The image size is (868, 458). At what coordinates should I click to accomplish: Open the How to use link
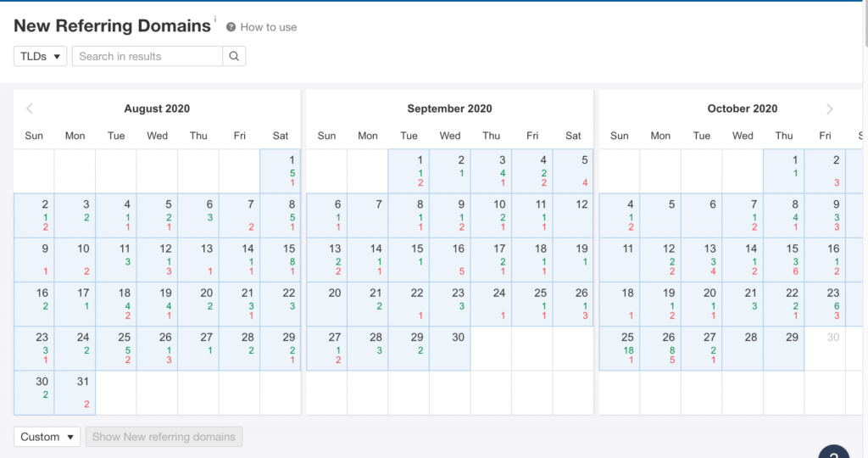coord(268,27)
